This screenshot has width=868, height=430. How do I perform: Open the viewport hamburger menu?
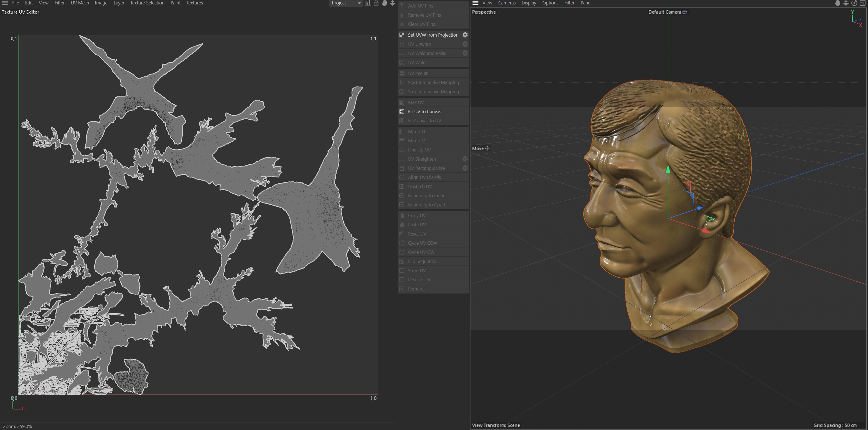pos(475,3)
